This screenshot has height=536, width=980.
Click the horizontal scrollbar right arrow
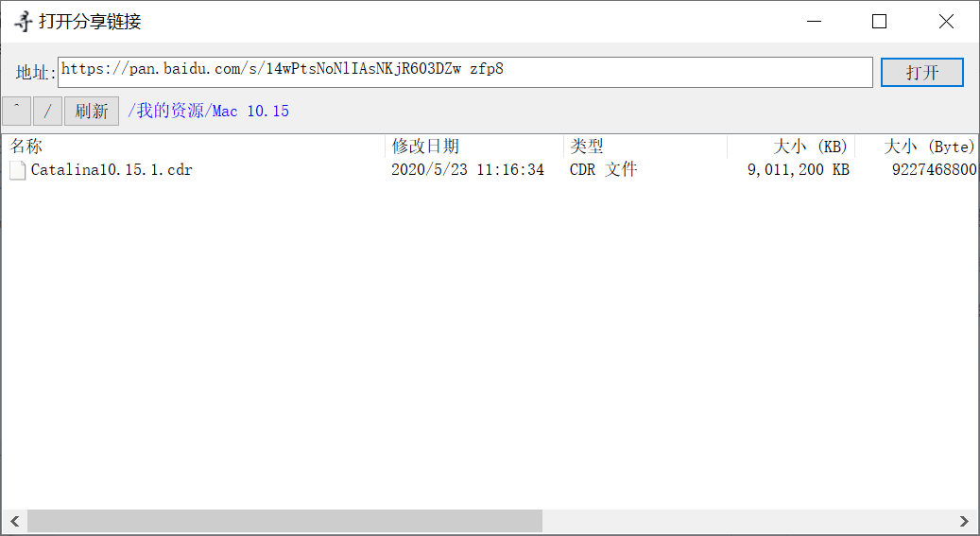click(964, 521)
